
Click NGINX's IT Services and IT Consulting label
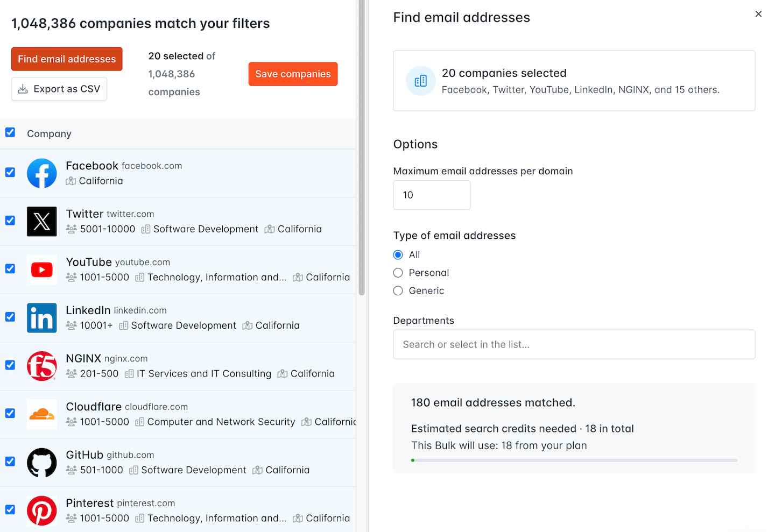tap(204, 374)
